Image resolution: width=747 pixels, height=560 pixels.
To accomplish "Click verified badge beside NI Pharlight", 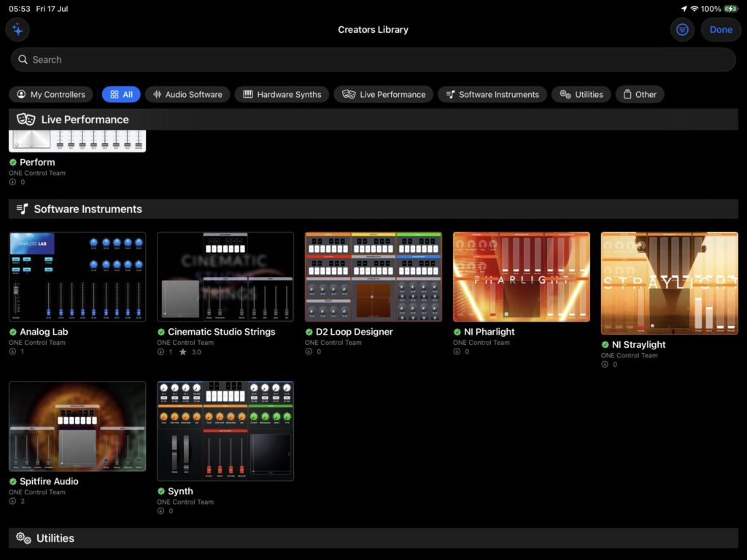I will pyautogui.click(x=457, y=332).
